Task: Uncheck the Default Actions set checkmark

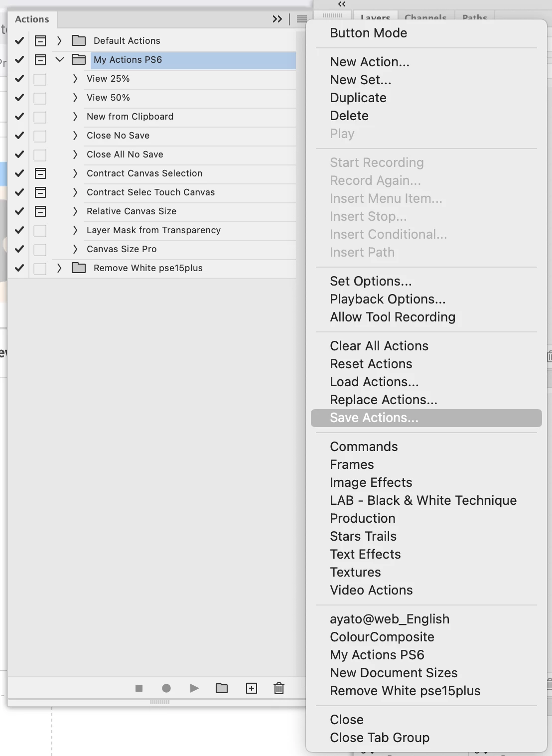Action: tap(19, 40)
